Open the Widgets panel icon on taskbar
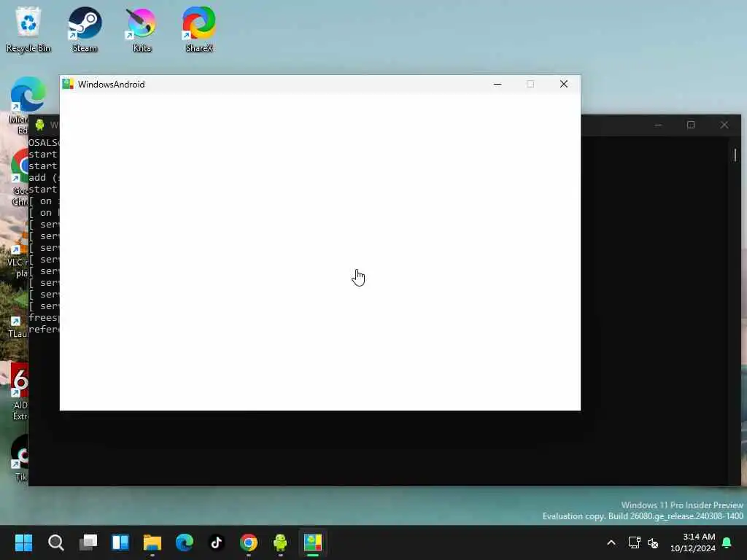Viewport: 747px width, 560px height. click(120, 542)
